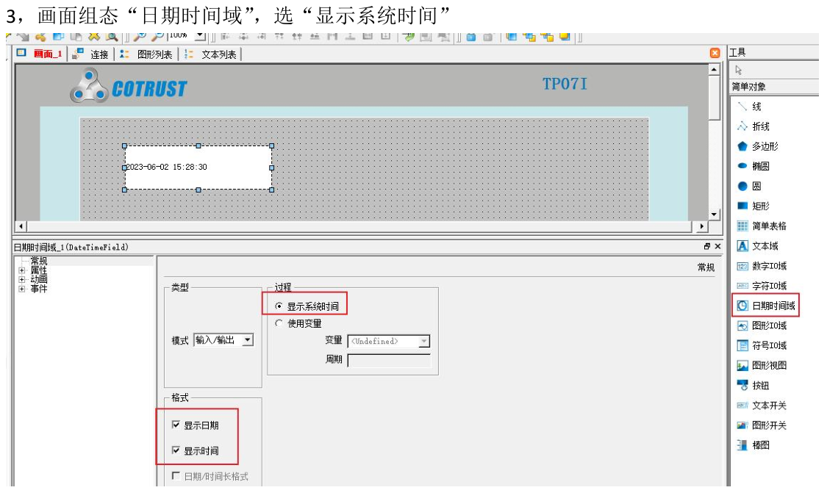Screen dimensions: 827x504
Task: Click the canvas vertical scrollbar thumb
Action: 714,98
